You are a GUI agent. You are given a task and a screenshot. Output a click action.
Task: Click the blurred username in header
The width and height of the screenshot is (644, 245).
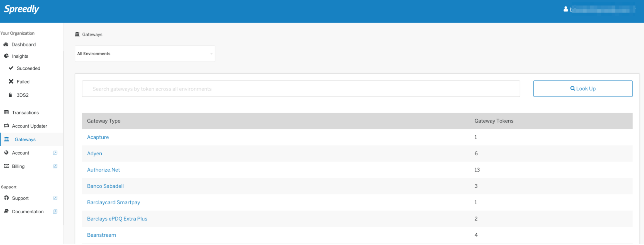click(602, 9)
